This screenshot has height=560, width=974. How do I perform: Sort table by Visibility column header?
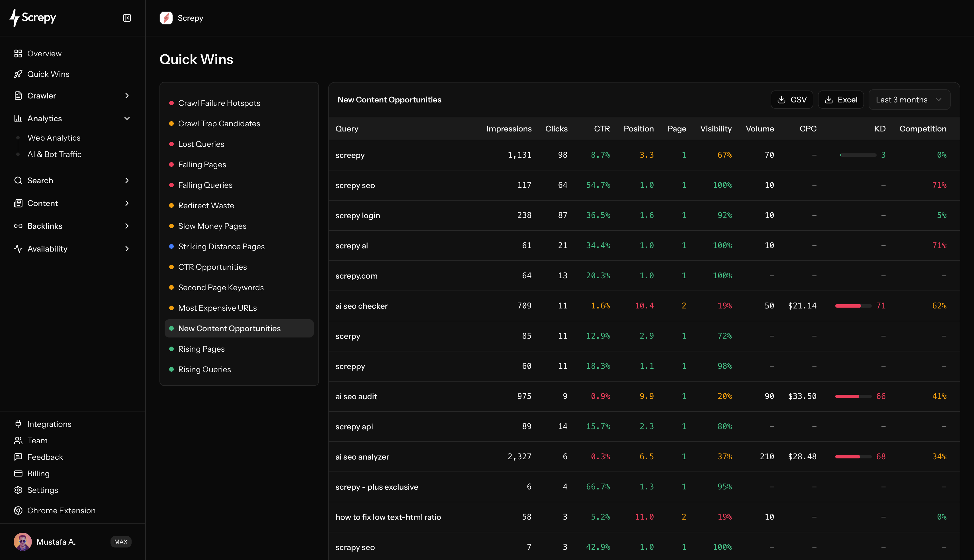716,128
